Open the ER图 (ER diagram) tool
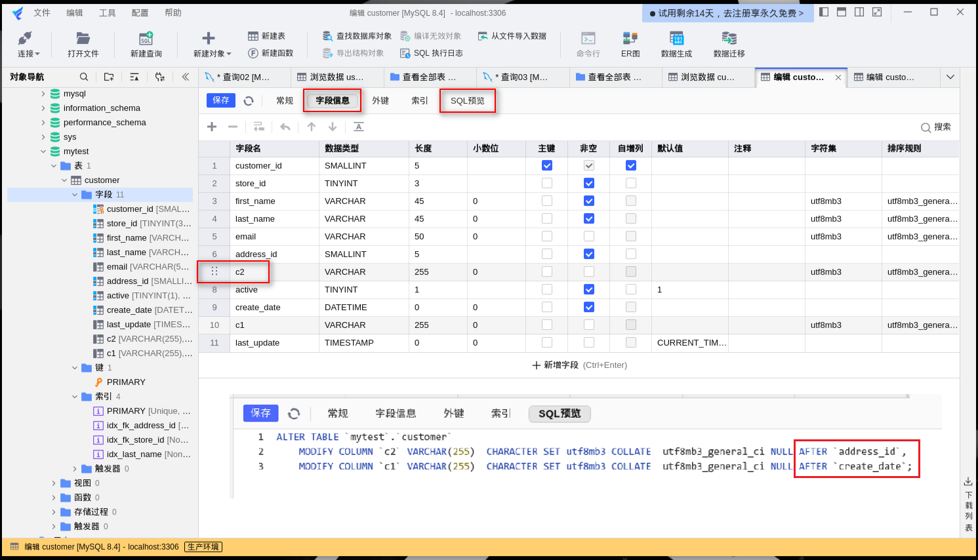Viewport: 978px width, 560px height. tap(630, 44)
